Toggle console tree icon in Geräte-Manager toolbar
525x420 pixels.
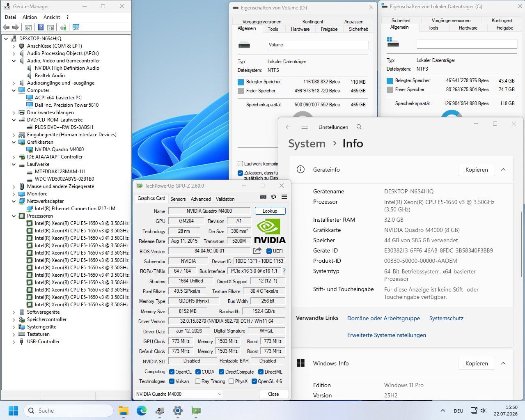(28, 27)
